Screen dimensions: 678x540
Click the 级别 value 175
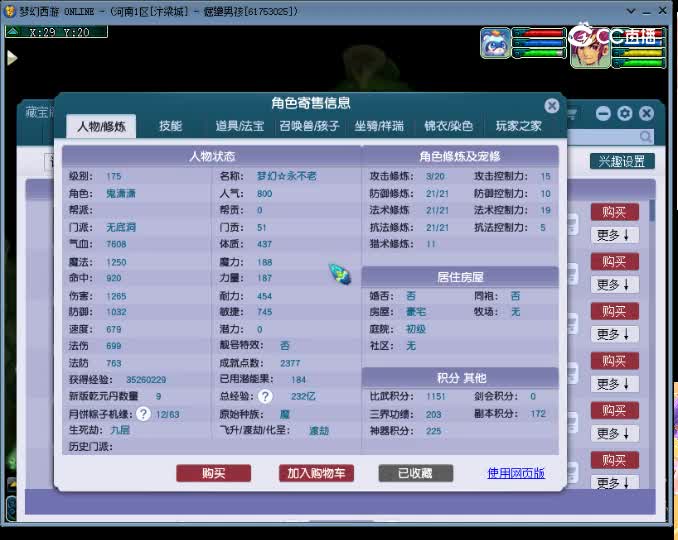tap(114, 176)
